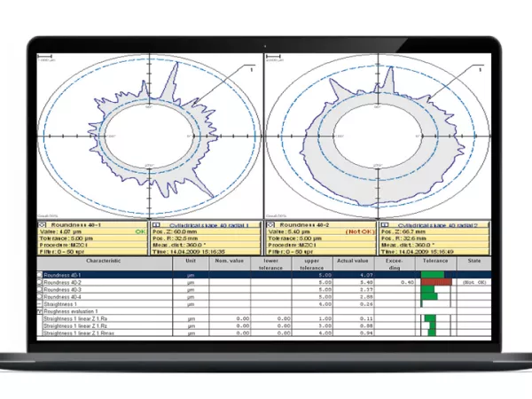Click the Cylindrical shape 40 radial 2 icon
Screen dimensions: 532x399
[x=383, y=225]
